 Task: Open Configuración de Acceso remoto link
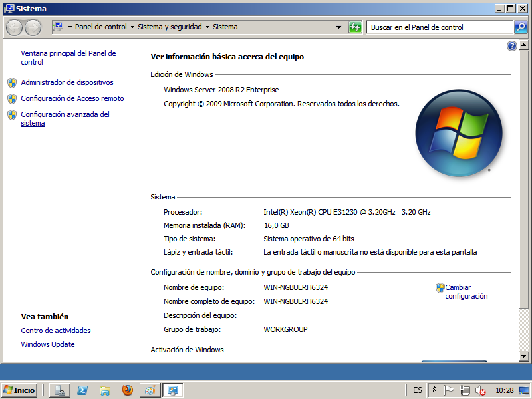(x=72, y=98)
